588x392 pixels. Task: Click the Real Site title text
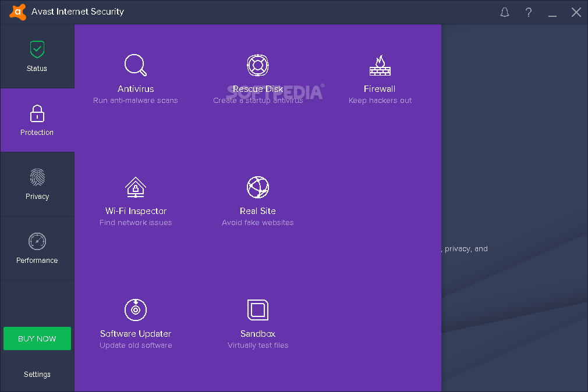tap(258, 211)
